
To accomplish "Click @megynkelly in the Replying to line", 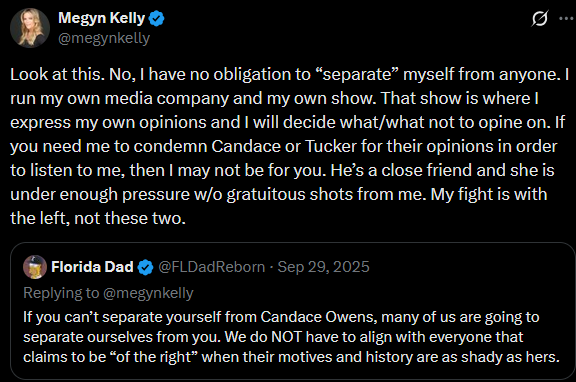I will 148,293.
